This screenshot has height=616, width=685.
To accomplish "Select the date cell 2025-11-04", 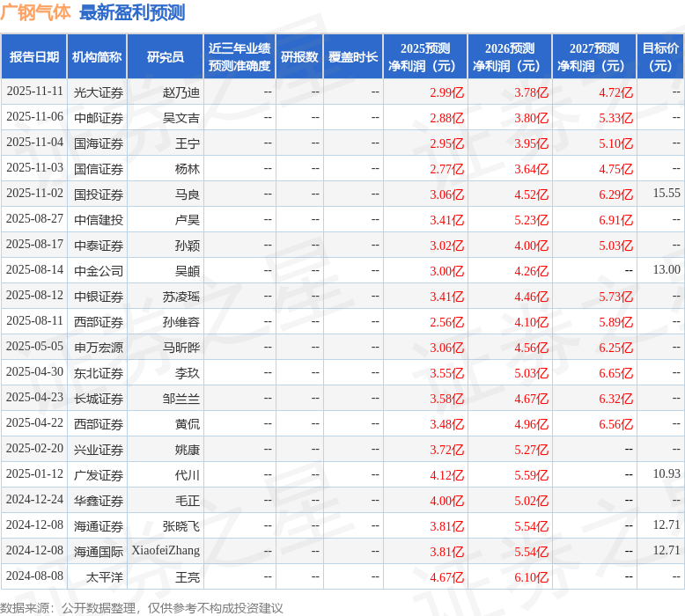I will coord(34,143).
